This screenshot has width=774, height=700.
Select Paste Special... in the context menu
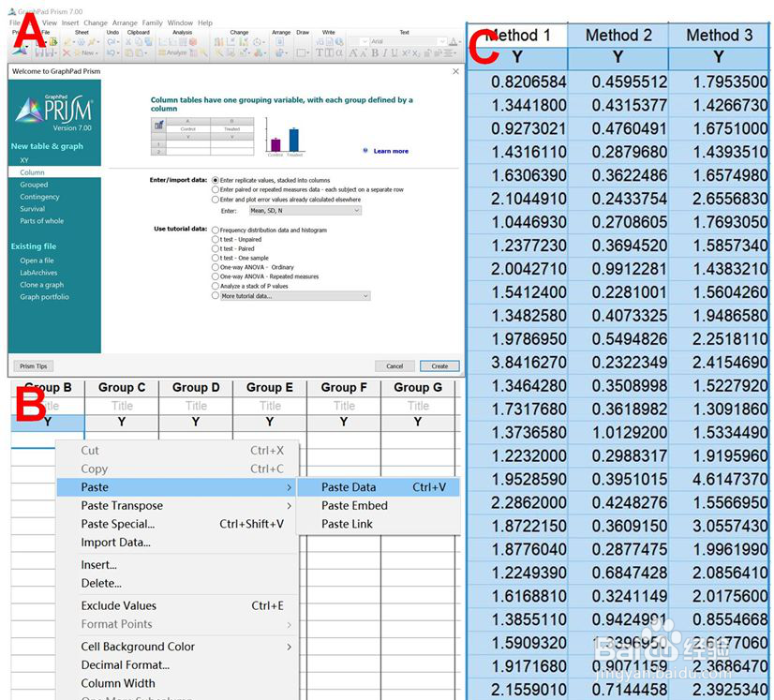tap(178, 524)
